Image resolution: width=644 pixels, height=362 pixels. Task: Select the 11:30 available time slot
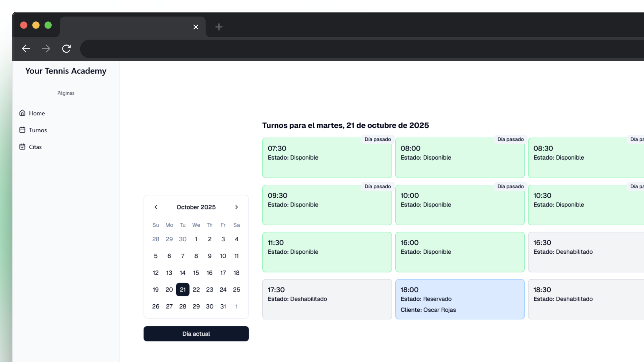click(x=327, y=252)
